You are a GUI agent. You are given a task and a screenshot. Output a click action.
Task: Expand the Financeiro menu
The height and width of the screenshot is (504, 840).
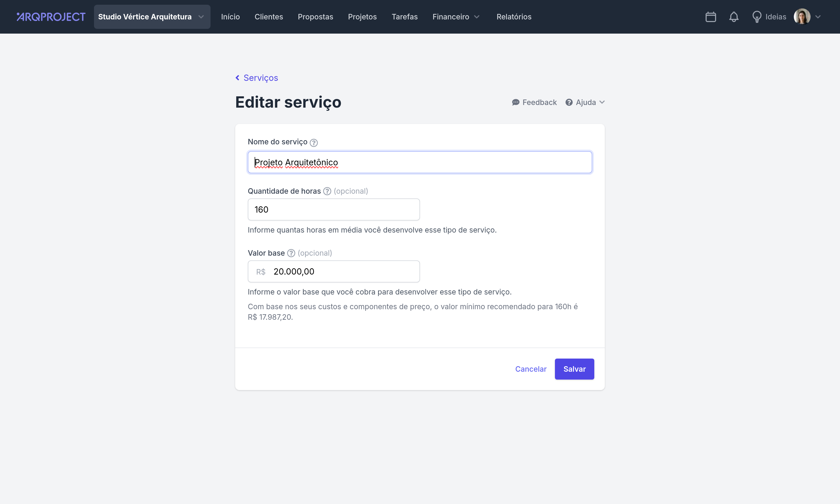point(456,17)
